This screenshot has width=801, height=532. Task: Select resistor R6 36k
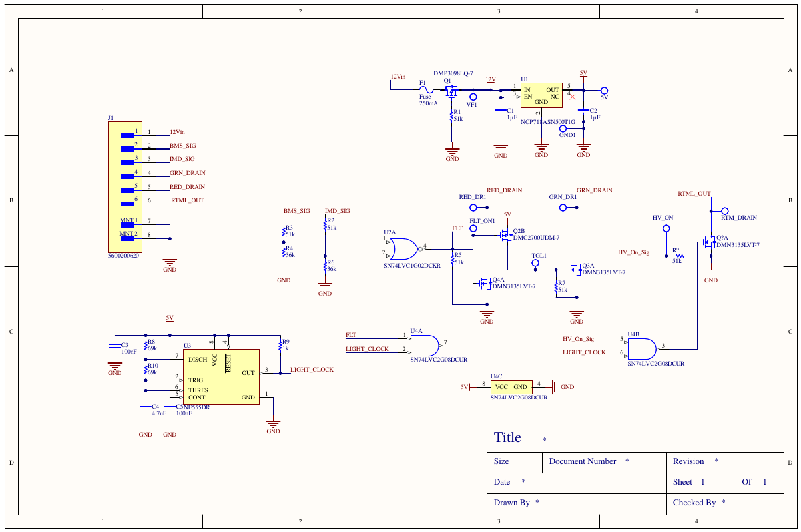pyautogui.click(x=325, y=266)
